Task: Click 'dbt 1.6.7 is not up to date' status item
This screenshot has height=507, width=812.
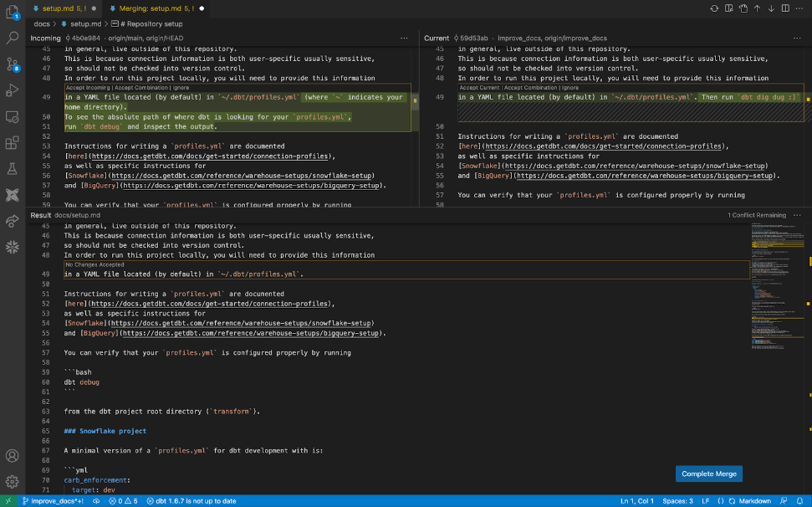Action: [192, 501]
